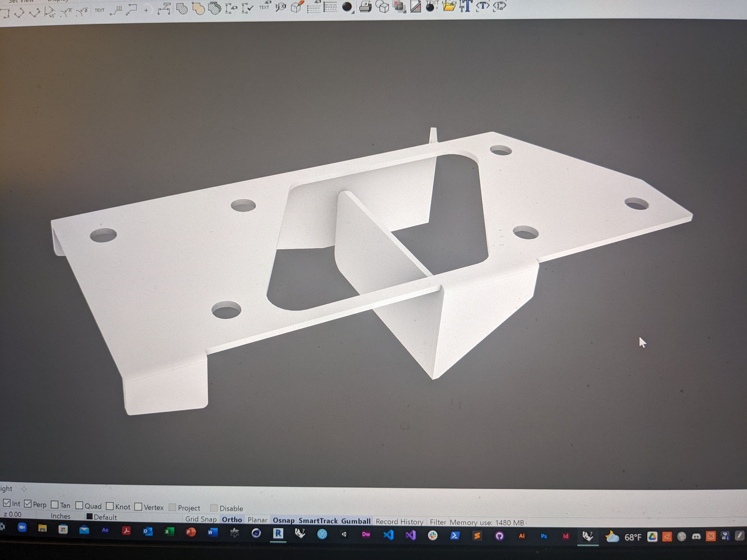Click the Default layer color swatch
747x560 pixels.
click(90, 516)
